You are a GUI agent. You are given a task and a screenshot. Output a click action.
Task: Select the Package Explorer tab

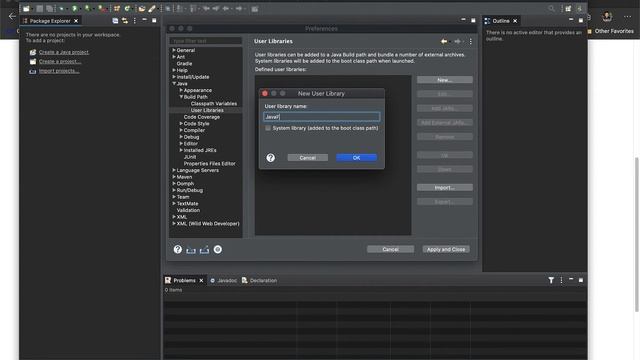pyautogui.click(x=50, y=21)
